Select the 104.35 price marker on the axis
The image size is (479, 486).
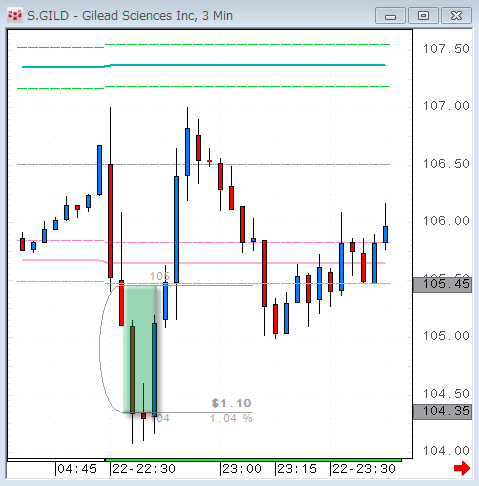pyautogui.click(x=442, y=411)
